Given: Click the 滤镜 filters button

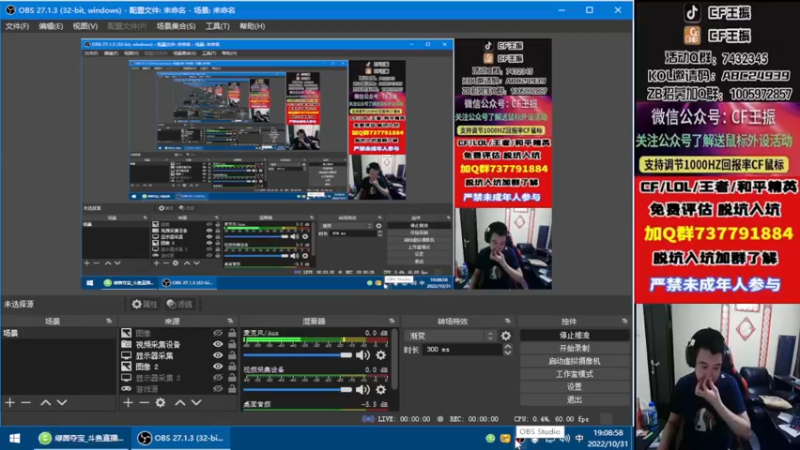Looking at the screenshot, I should pos(180,304).
